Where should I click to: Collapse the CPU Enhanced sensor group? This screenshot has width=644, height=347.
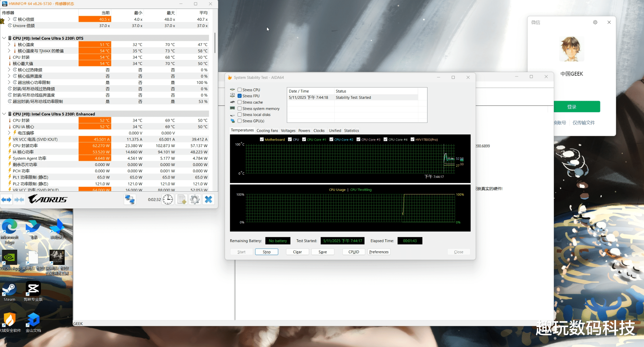click(4, 114)
